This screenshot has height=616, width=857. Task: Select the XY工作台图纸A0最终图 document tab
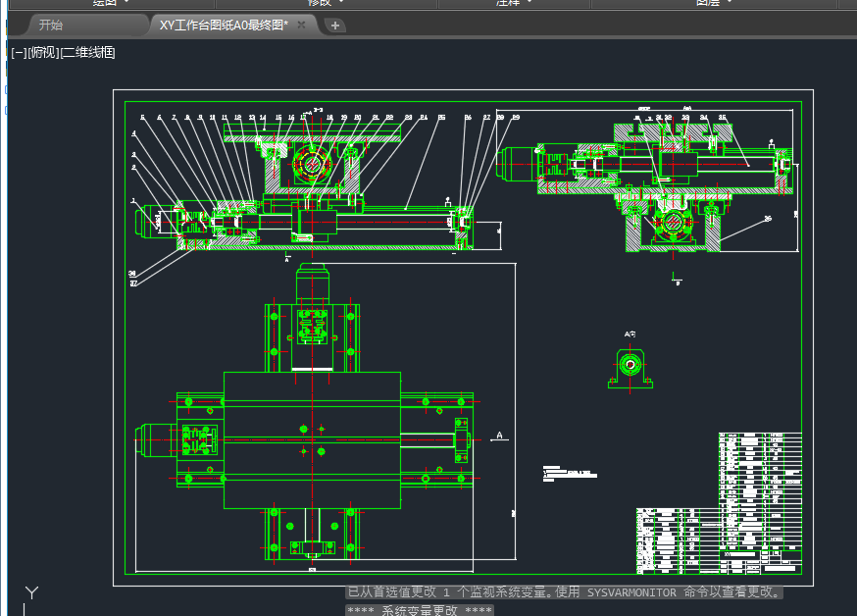pyautogui.click(x=224, y=26)
